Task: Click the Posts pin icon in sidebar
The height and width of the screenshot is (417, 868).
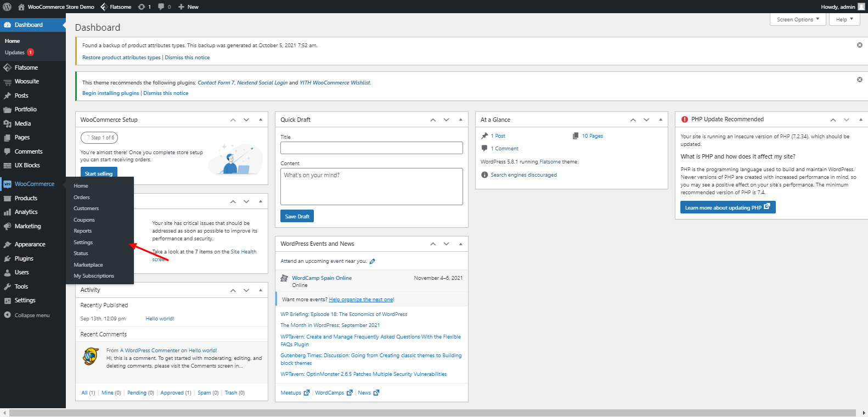Action: 8,95
